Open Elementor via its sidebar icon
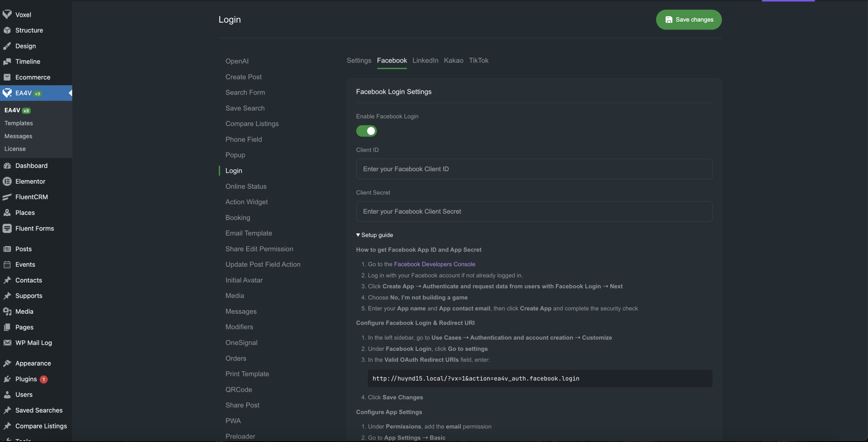868x442 pixels. click(7, 181)
